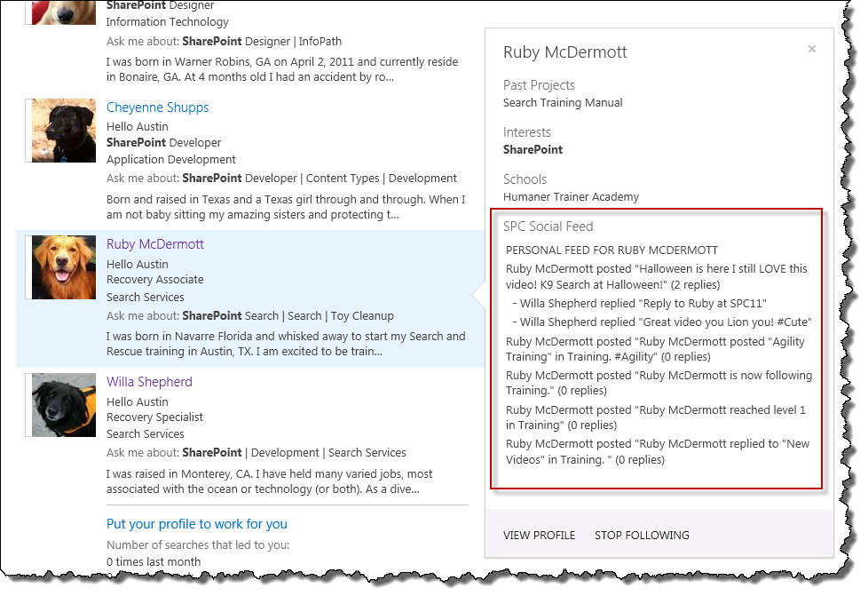The image size is (868, 596).
Task: Click 'I was raised in Monterey, CA' description
Action: [x=270, y=481]
